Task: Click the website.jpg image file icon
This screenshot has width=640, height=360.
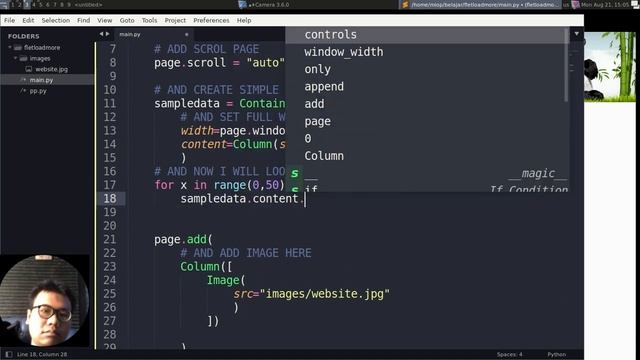Action: point(29,69)
